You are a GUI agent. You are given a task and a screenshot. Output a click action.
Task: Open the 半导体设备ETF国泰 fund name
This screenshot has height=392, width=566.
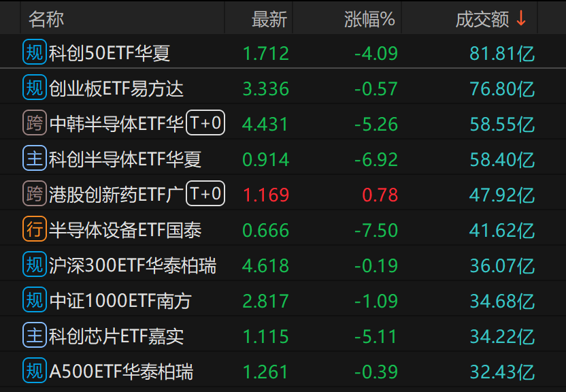click(x=125, y=230)
